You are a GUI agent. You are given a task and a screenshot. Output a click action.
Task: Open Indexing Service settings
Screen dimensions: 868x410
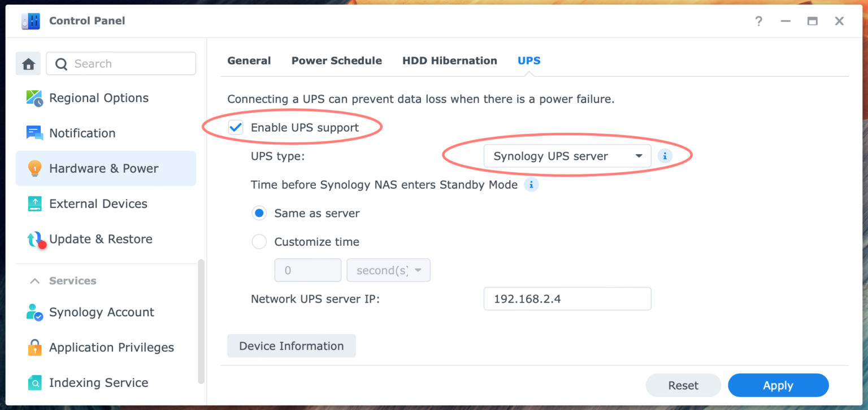(x=34, y=382)
